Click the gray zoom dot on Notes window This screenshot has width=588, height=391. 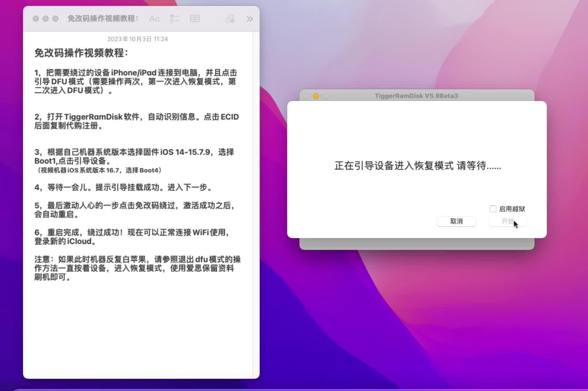point(55,18)
